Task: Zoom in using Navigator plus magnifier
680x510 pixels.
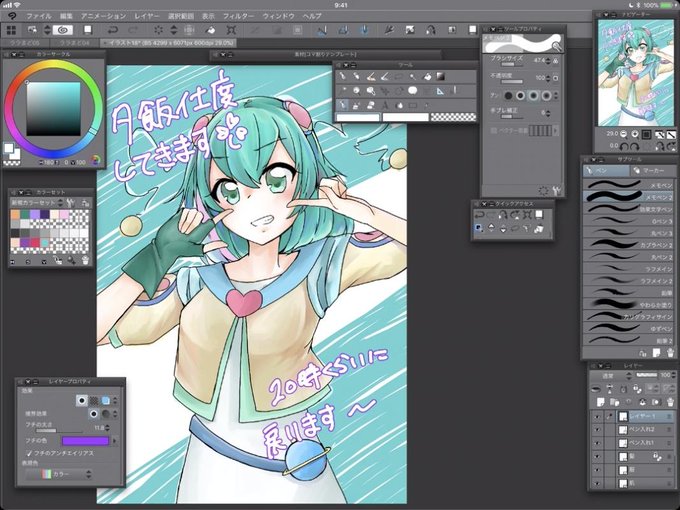Action: point(635,134)
